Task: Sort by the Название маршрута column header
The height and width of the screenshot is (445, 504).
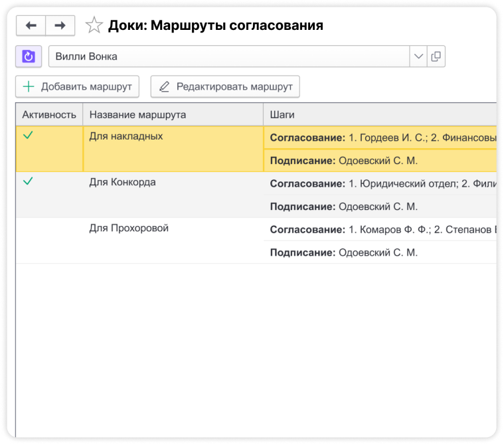Action: [173, 114]
